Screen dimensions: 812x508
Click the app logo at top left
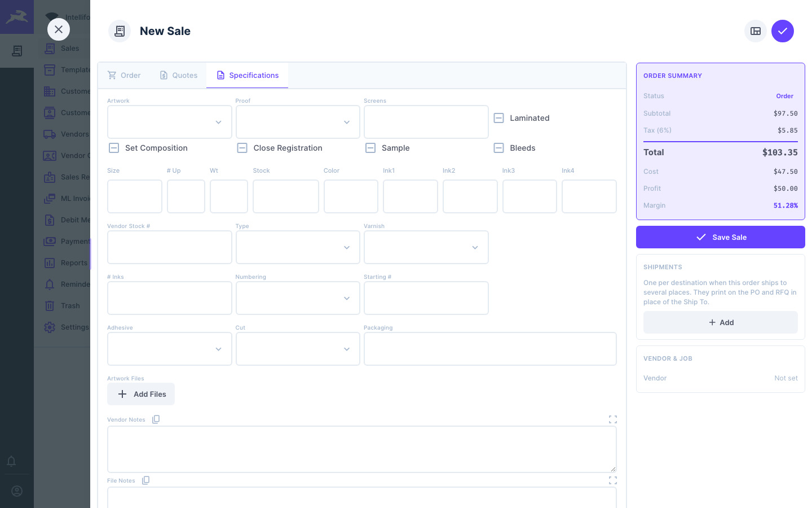pyautogui.click(x=17, y=17)
